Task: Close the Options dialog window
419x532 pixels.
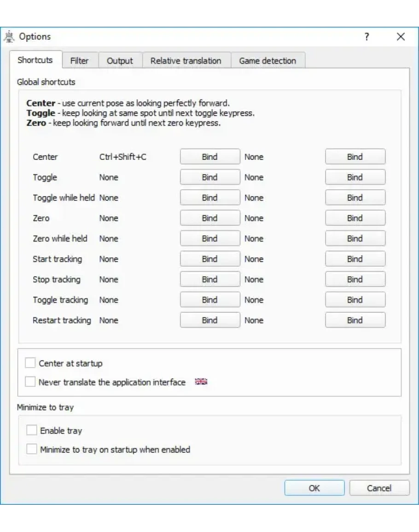Action: point(401,37)
